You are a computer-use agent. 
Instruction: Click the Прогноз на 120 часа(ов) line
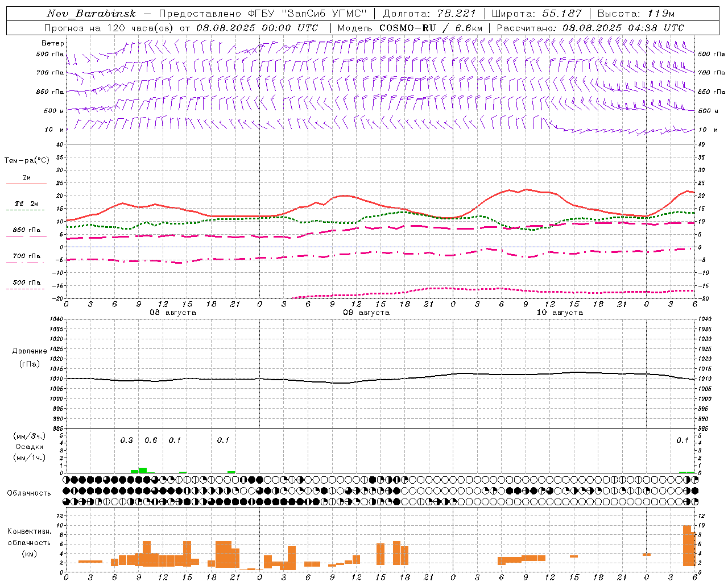181,28
